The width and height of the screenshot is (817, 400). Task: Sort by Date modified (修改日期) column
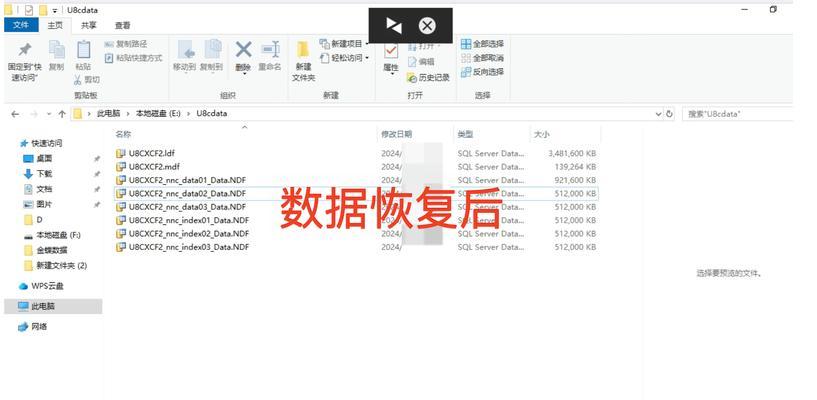(x=397, y=134)
